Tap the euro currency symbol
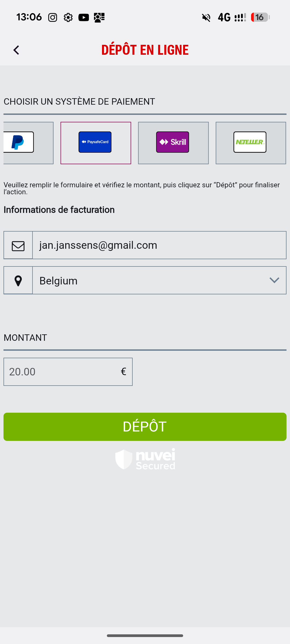The height and width of the screenshot is (644, 290). tap(124, 372)
